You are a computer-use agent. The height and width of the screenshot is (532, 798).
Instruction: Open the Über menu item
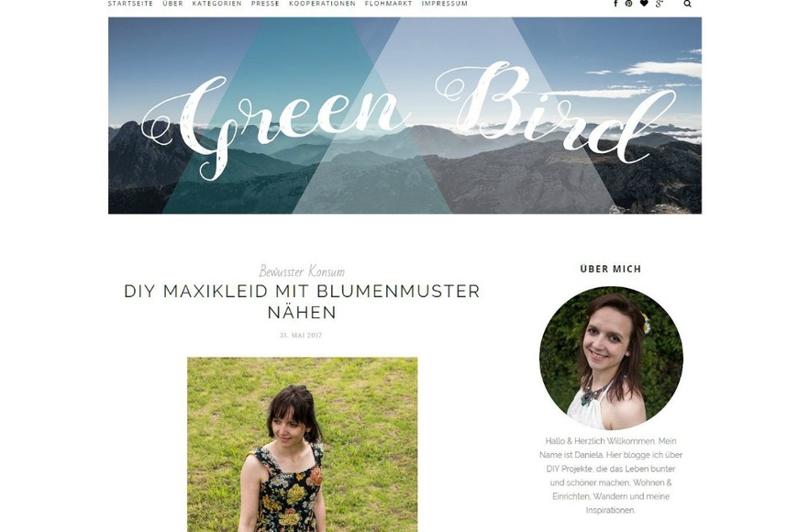pos(172,3)
